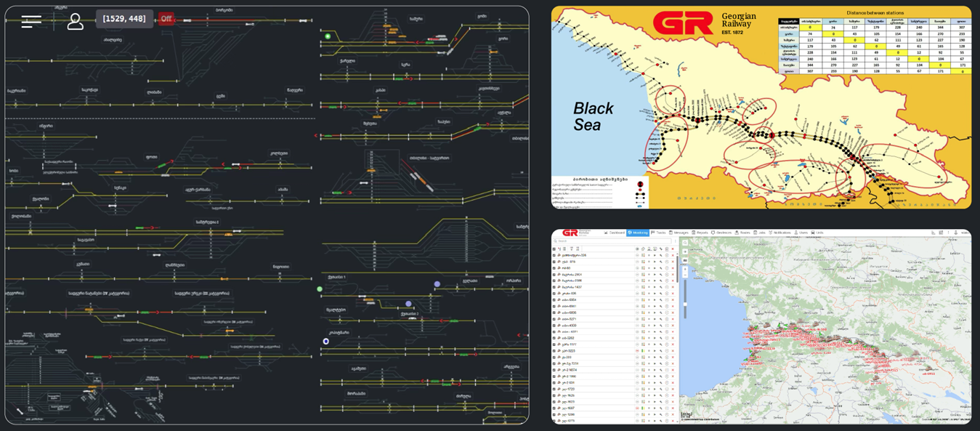The height and width of the screenshot is (431, 980).
Task: Click the user profile icon
Action: click(x=75, y=21)
